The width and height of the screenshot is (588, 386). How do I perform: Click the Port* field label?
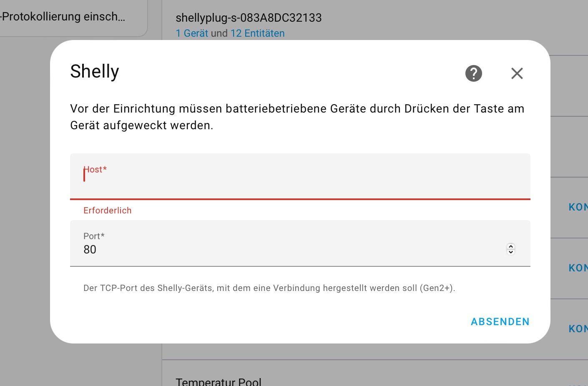coord(94,236)
